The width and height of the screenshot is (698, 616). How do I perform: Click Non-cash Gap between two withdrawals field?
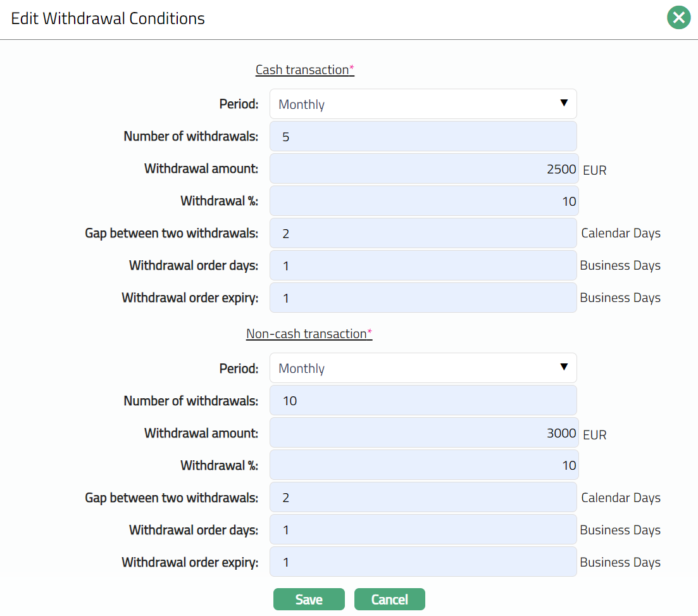(423, 498)
